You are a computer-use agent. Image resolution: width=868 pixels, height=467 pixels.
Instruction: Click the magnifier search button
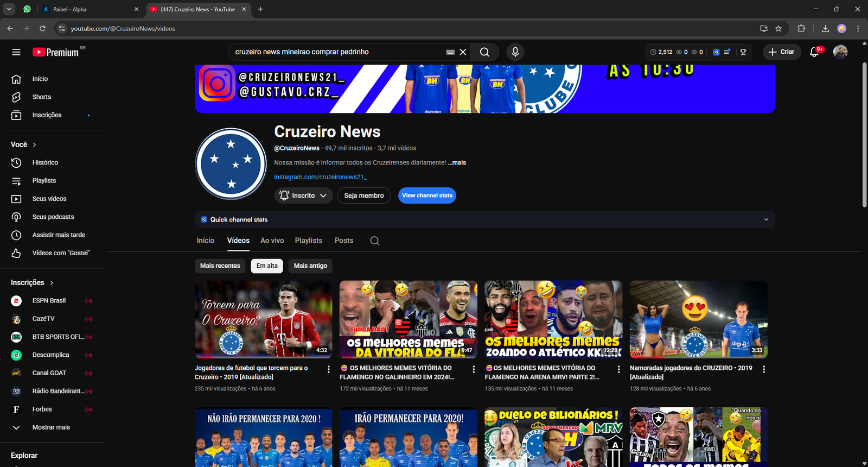(x=484, y=52)
